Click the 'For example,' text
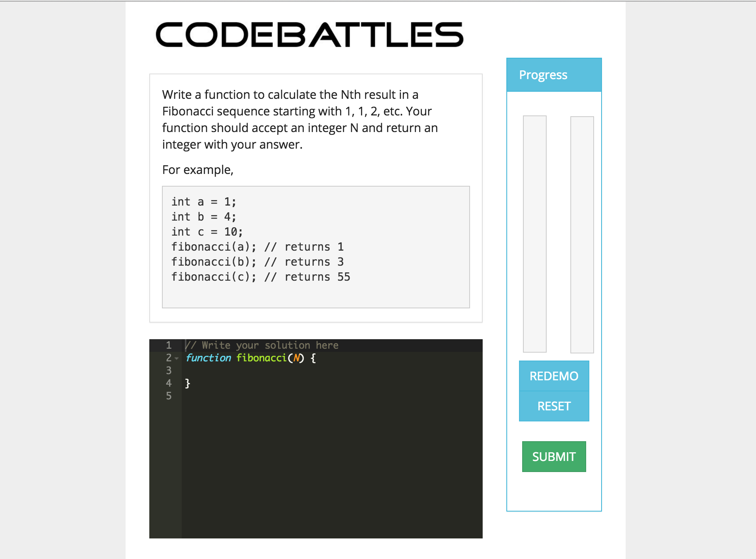This screenshot has height=559, width=756. [198, 170]
